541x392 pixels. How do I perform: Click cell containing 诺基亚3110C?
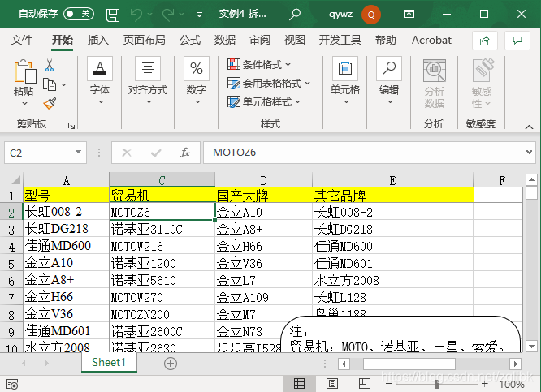(x=162, y=229)
